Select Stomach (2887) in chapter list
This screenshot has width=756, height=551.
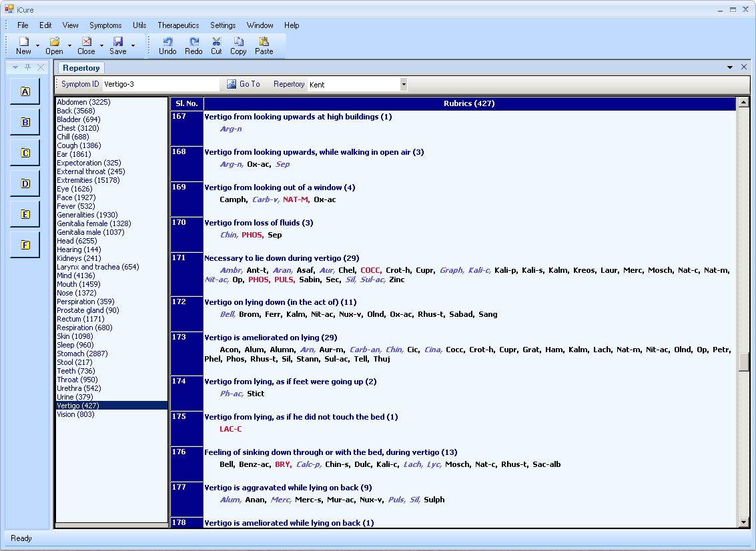tap(82, 354)
